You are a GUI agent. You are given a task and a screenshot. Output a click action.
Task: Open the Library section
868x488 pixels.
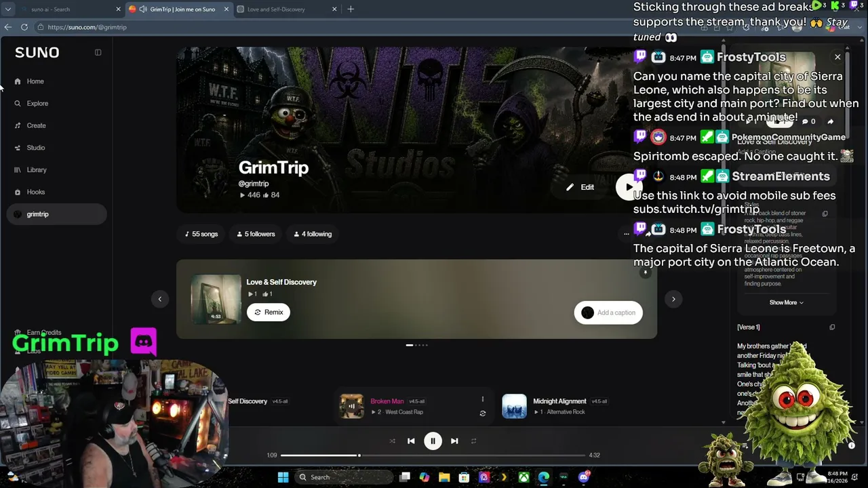(x=37, y=170)
